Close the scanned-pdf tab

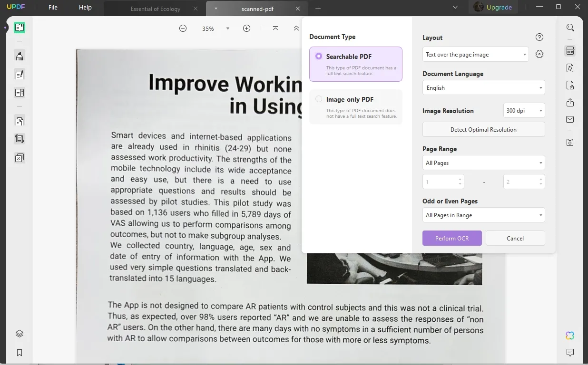(298, 9)
